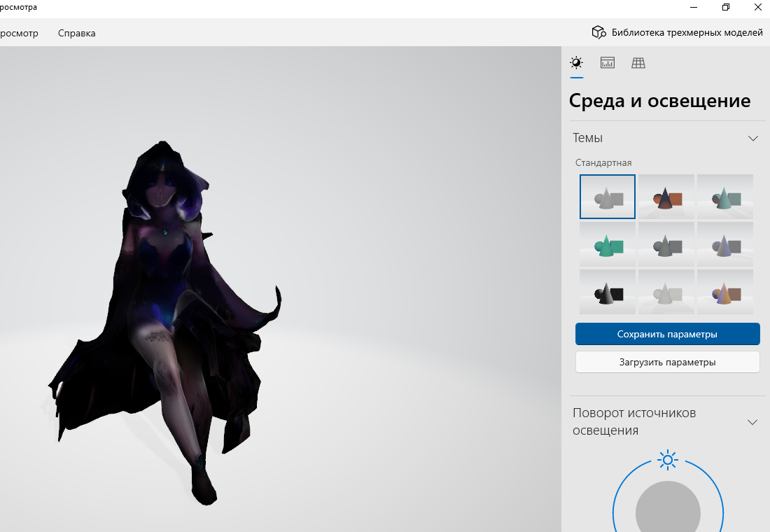Switch to the Stats and shading tab
The height and width of the screenshot is (532, 770).
[608, 63]
